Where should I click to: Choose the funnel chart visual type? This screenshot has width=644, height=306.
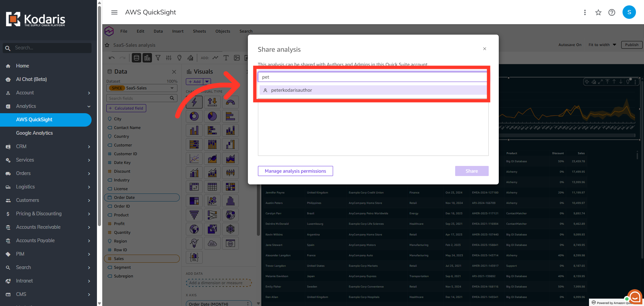click(x=194, y=215)
